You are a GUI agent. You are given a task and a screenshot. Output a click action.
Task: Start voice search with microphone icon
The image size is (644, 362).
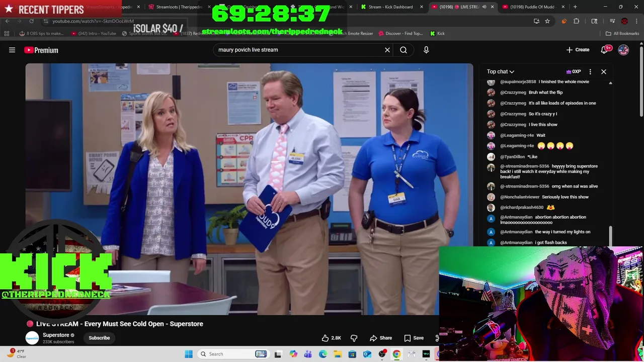coord(426,50)
